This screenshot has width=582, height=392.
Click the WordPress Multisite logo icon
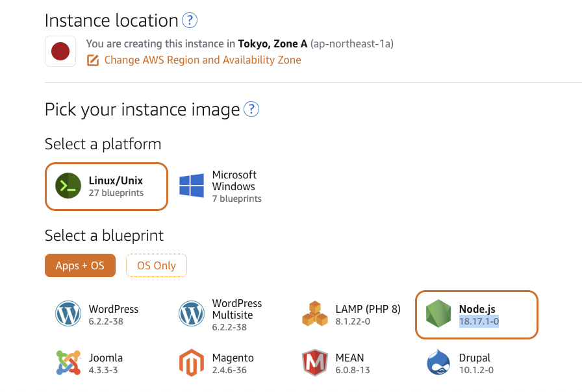(x=192, y=313)
